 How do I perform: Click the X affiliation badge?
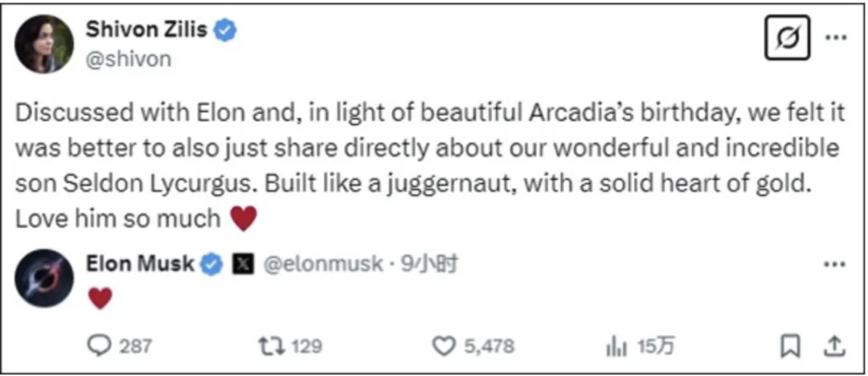(242, 264)
